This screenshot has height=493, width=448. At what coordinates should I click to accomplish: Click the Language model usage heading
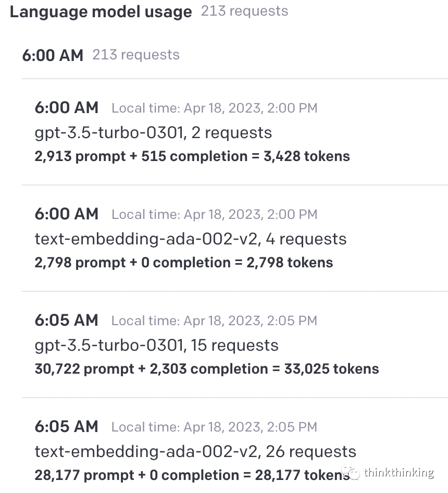click(101, 12)
